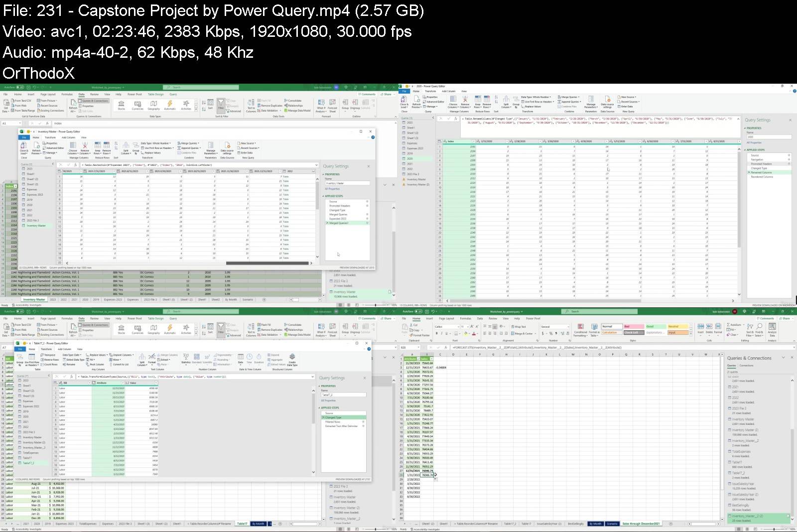Click Replace Values in Inventory Master editor
This screenshot has height=532, width=797.
[151, 153]
